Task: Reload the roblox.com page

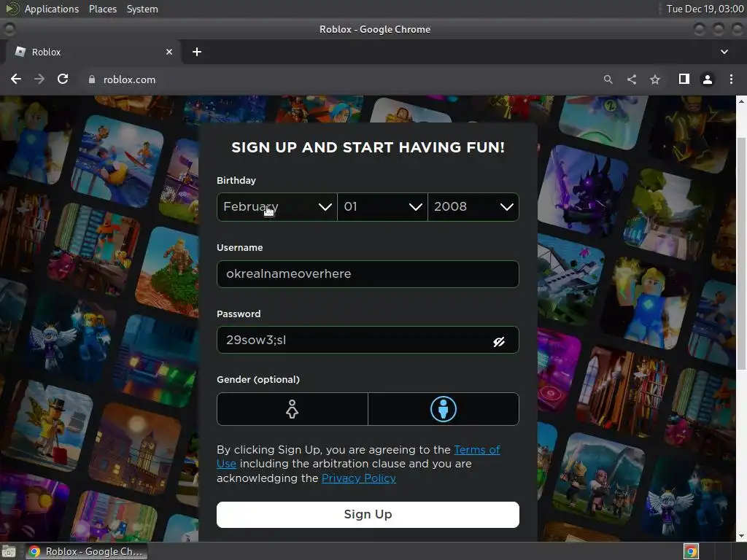Action: click(x=63, y=79)
